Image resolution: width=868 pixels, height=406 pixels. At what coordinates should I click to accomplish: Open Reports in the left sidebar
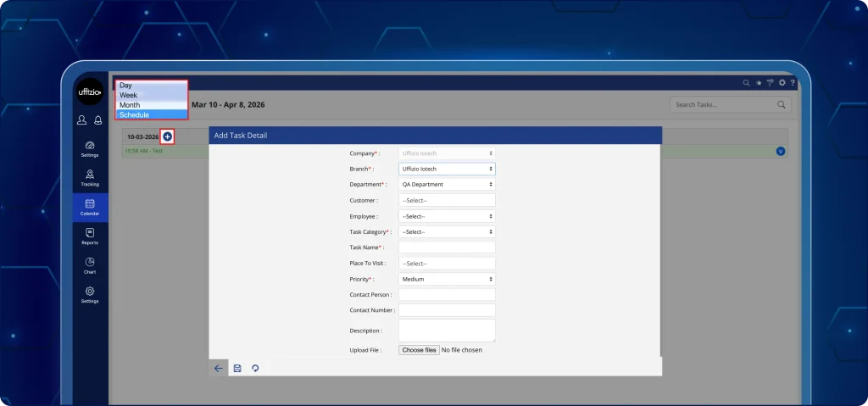coord(90,236)
